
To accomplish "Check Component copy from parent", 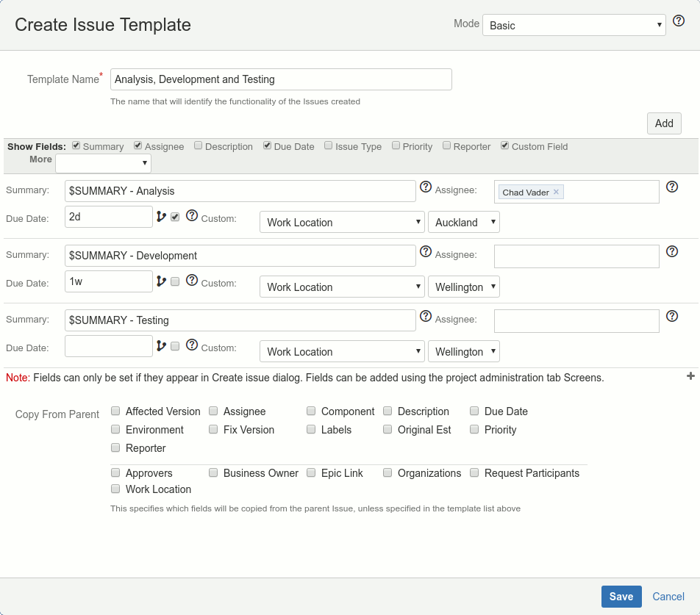I will point(311,411).
